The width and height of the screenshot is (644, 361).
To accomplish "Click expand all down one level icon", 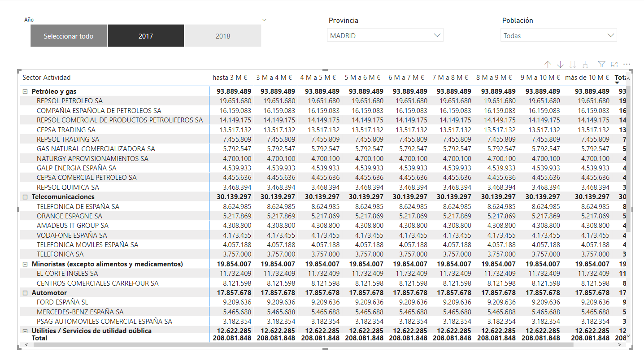I will coord(584,64).
